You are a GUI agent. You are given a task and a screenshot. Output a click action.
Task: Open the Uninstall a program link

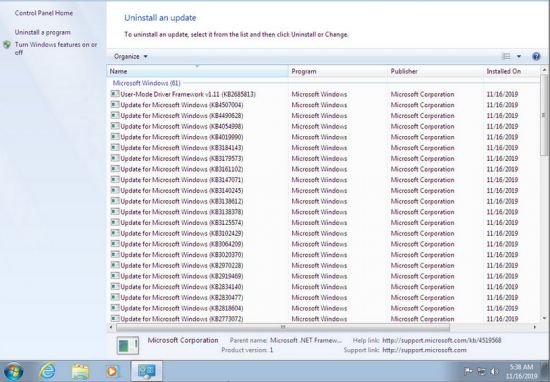[x=42, y=32]
